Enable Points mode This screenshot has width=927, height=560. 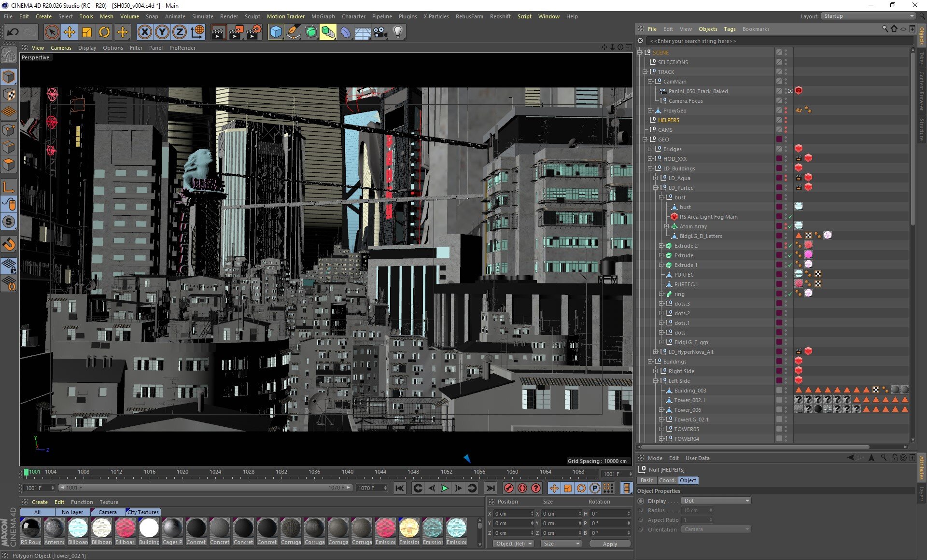pos(9,129)
